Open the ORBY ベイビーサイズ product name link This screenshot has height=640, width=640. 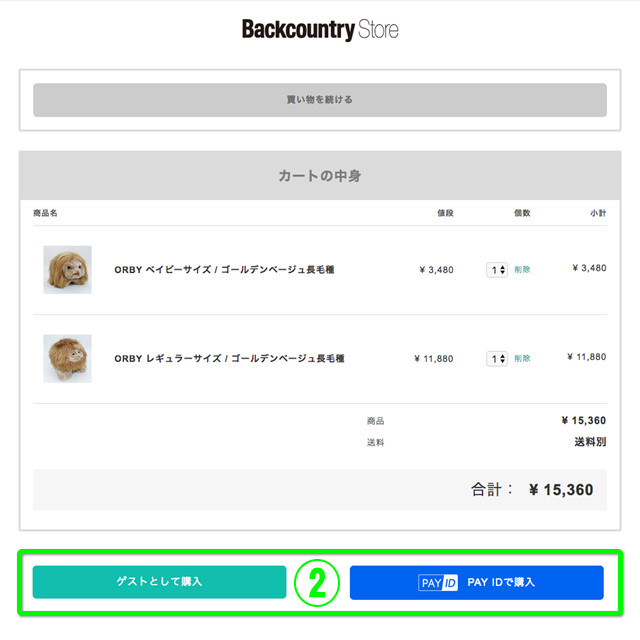(x=224, y=269)
